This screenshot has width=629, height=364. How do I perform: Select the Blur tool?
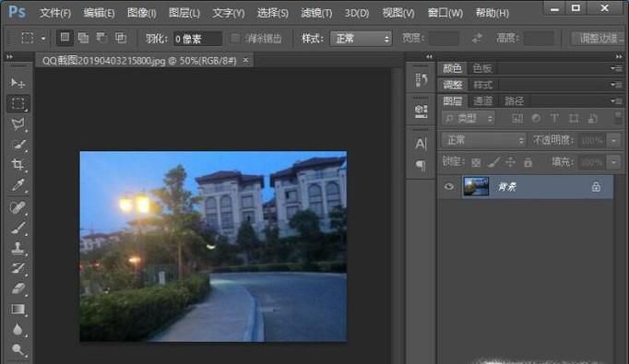pyautogui.click(x=18, y=329)
